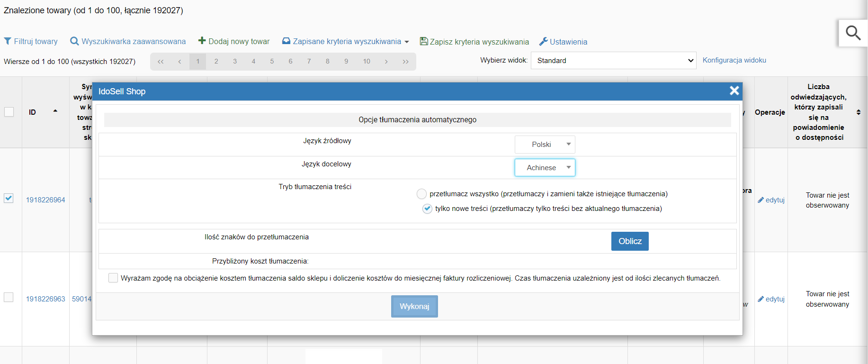868x364 pixels.
Task: Go to next page with > arrow
Action: click(x=386, y=62)
